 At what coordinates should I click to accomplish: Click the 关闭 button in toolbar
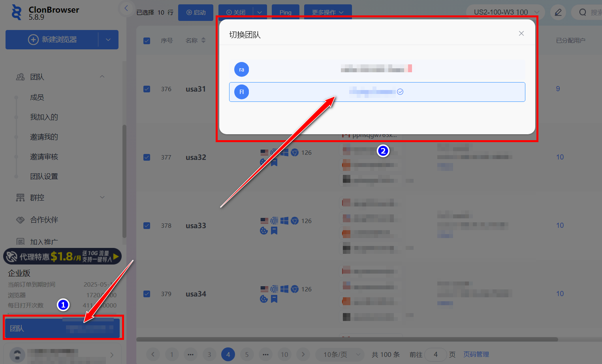coord(235,13)
